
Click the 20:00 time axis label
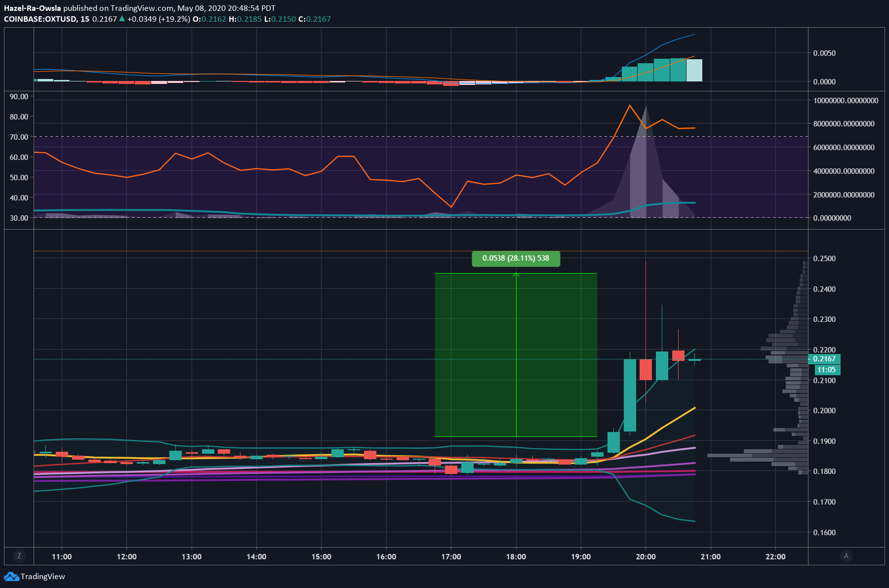(646, 556)
